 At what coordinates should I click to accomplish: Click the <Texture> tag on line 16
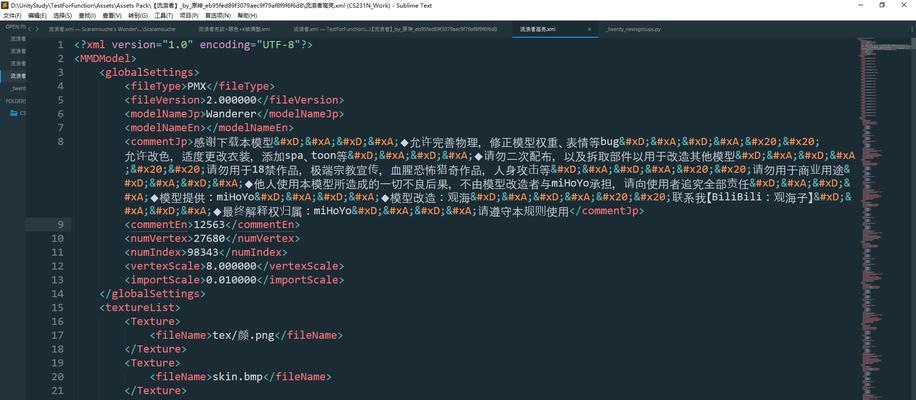pyautogui.click(x=152, y=322)
